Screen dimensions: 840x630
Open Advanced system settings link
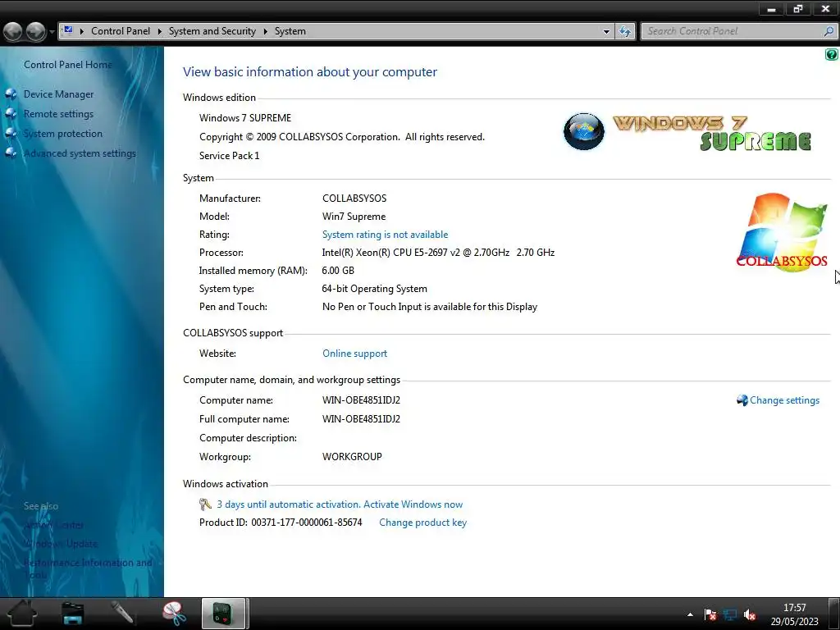click(80, 153)
